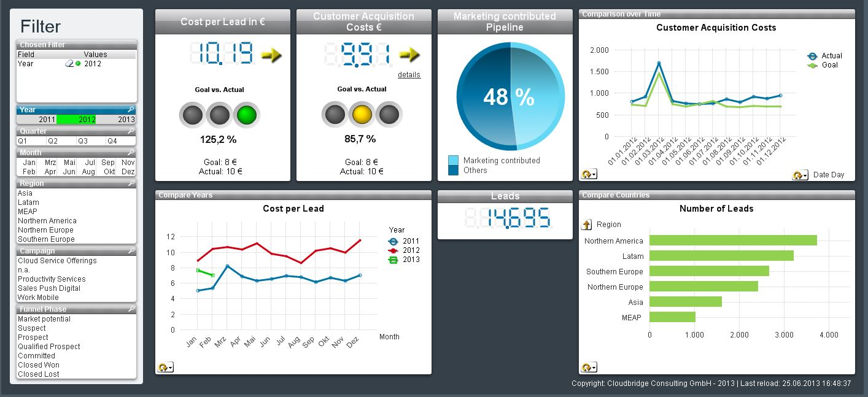This screenshot has height=397, width=868.
Task: Toggle the 2011 series in Year legend
Action: [x=393, y=241]
